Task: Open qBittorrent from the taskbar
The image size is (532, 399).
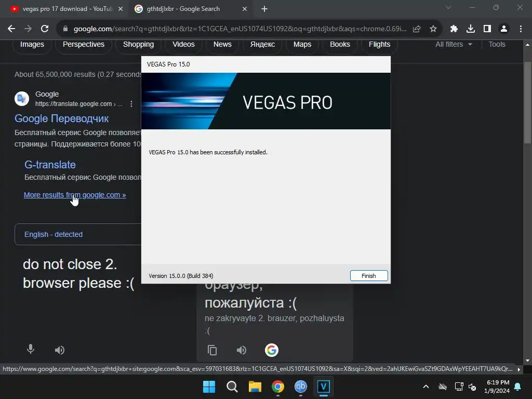Action: tap(301, 387)
